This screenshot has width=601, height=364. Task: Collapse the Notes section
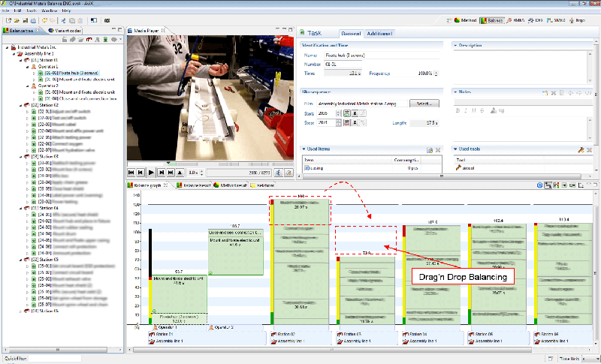click(x=455, y=92)
